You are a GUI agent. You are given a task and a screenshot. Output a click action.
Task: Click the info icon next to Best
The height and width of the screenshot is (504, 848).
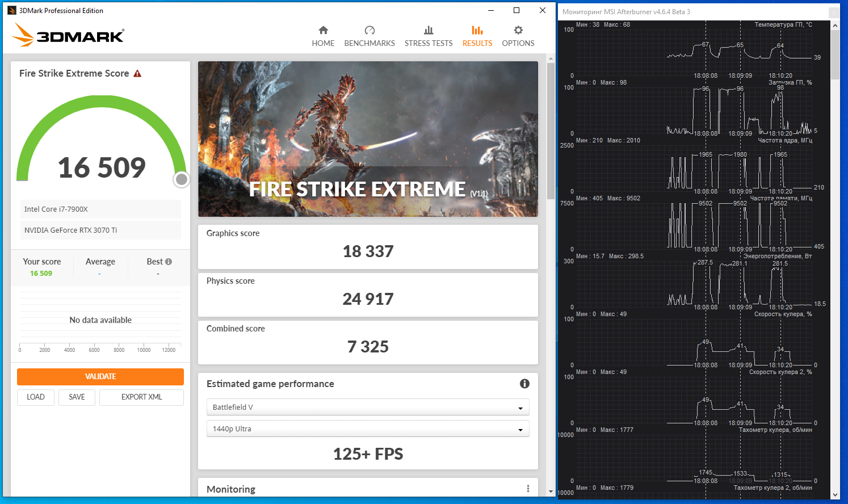tap(169, 262)
